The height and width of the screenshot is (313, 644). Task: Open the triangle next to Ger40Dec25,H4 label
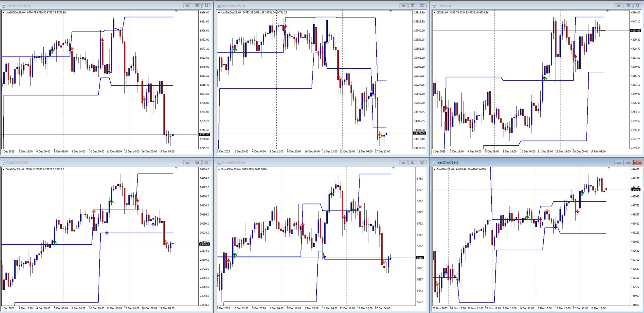pyautogui.click(x=3, y=169)
